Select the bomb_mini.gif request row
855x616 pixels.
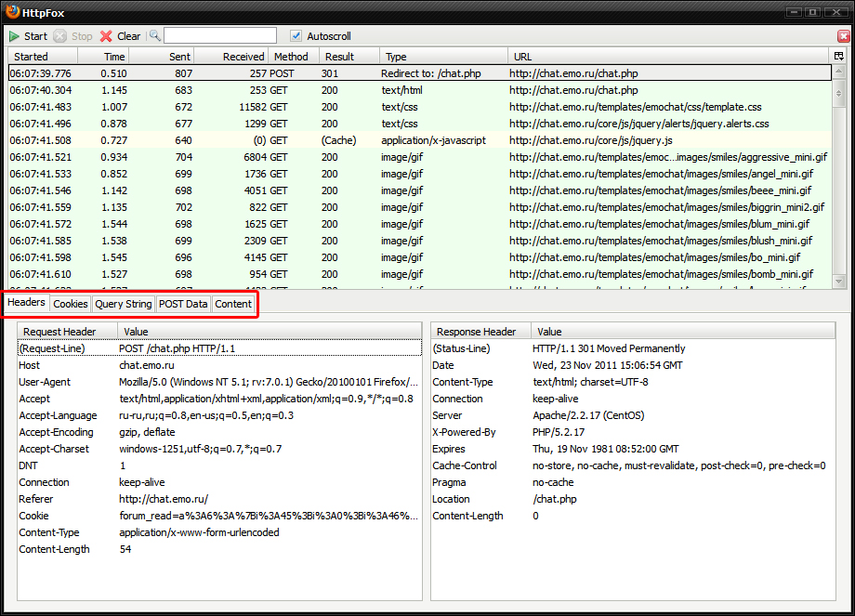[x=420, y=274]
